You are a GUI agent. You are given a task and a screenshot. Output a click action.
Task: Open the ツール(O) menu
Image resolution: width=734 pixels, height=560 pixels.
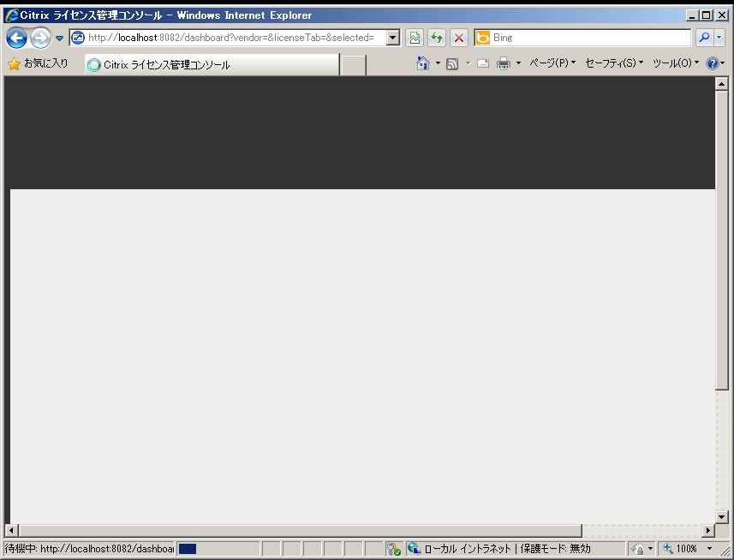click(x=676, y=64)
